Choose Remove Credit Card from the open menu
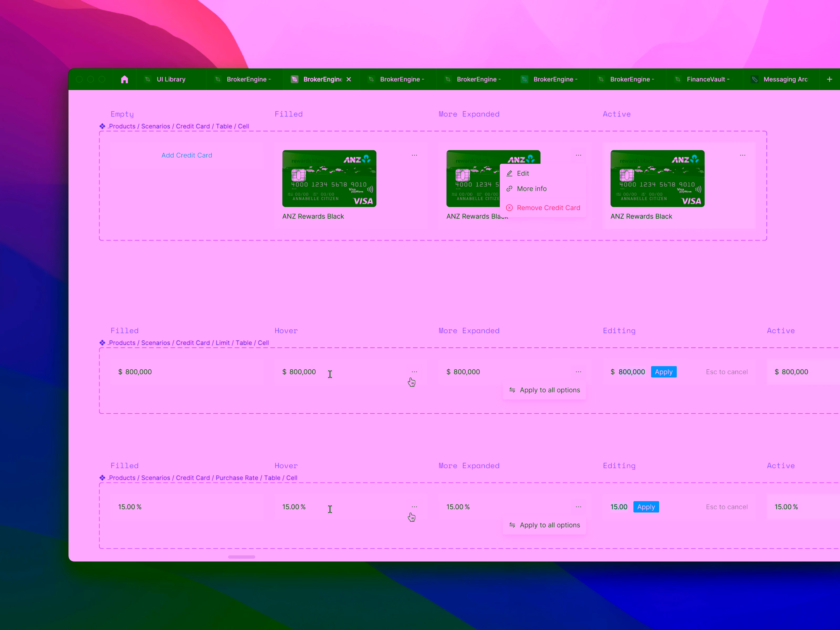This screenshot has height=630, width=840. tap(548, 208)
